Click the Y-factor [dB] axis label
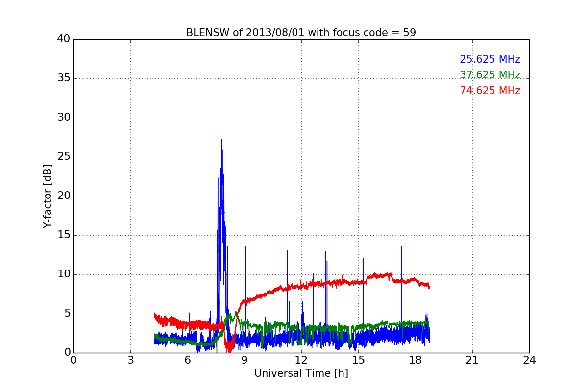The height and width of the screenshot is (392, 588). point(48,196)
